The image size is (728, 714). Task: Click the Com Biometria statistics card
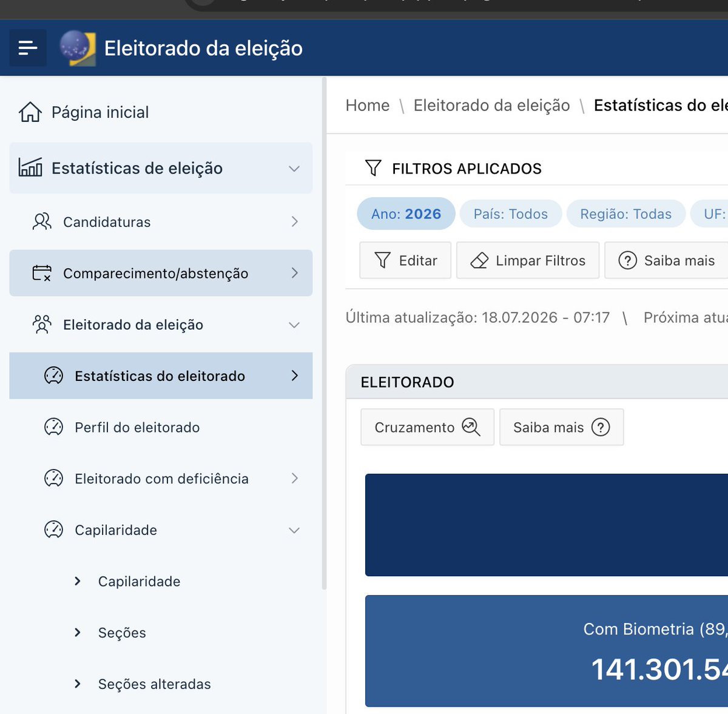coord(547,651)
